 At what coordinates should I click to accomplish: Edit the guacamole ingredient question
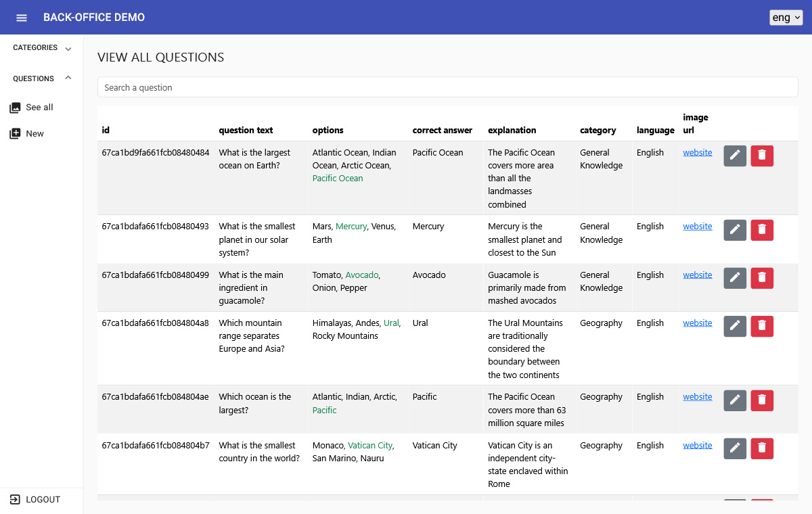[735, 278]
